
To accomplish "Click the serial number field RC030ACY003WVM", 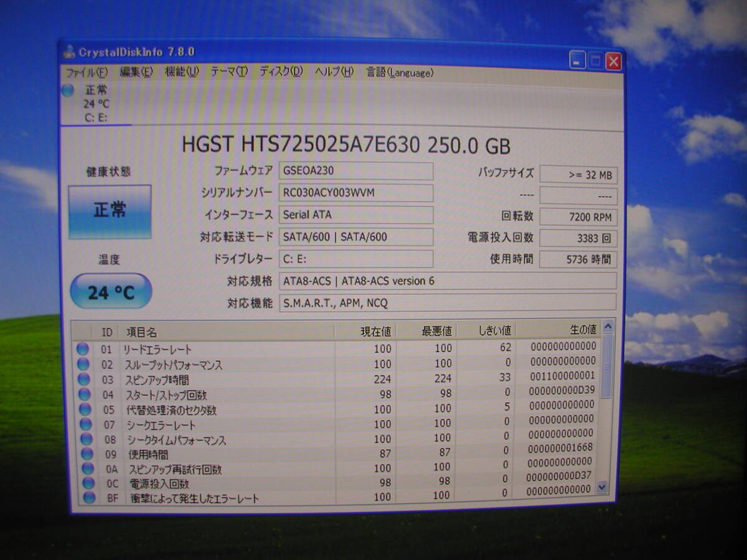I will click(356, 193).
